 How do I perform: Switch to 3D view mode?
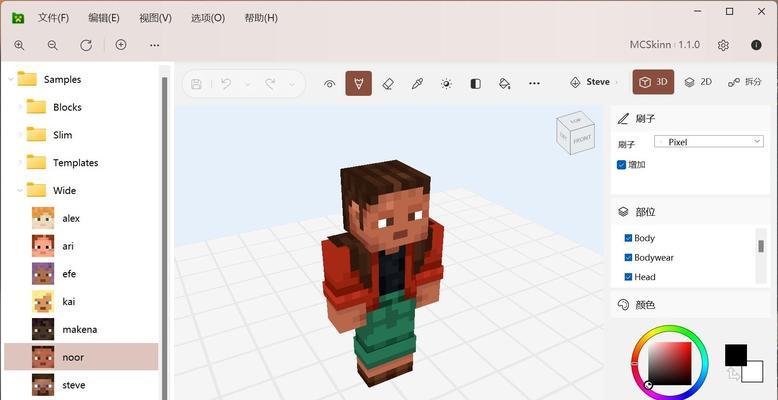653,82
